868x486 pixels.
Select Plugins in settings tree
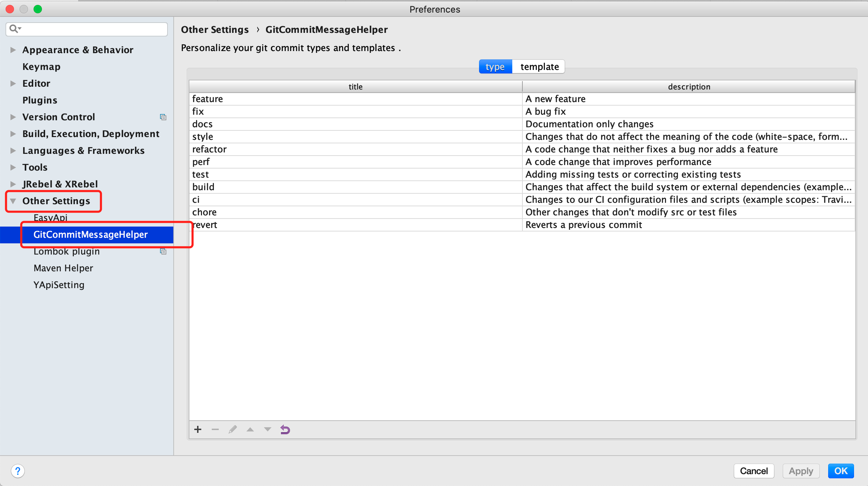tap(40, 100)
